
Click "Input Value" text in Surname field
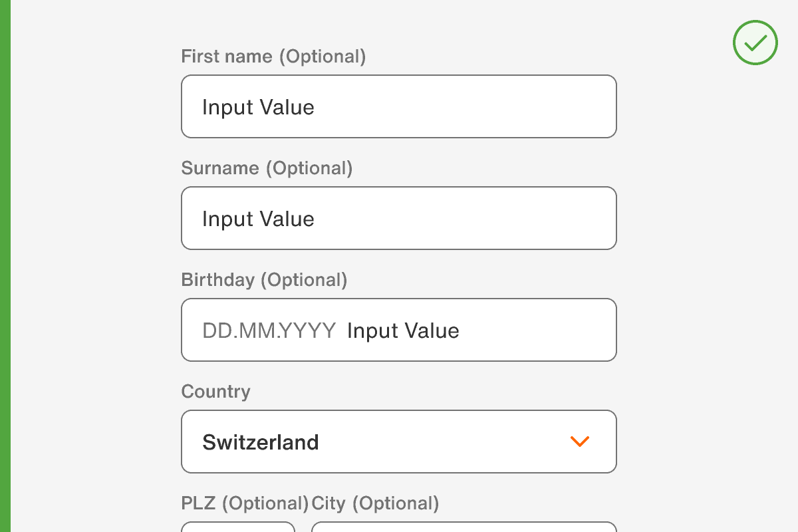click(x=258, y=219)
